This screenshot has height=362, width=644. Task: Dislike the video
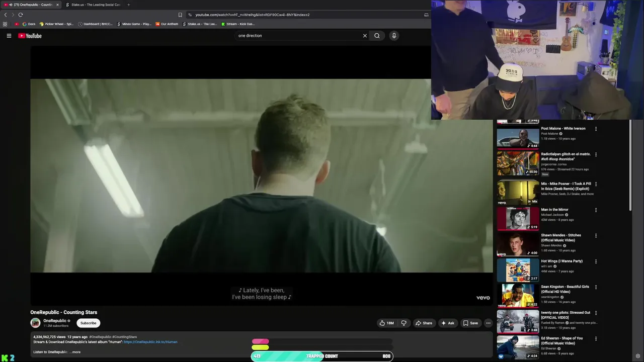[x=404, y=323]
